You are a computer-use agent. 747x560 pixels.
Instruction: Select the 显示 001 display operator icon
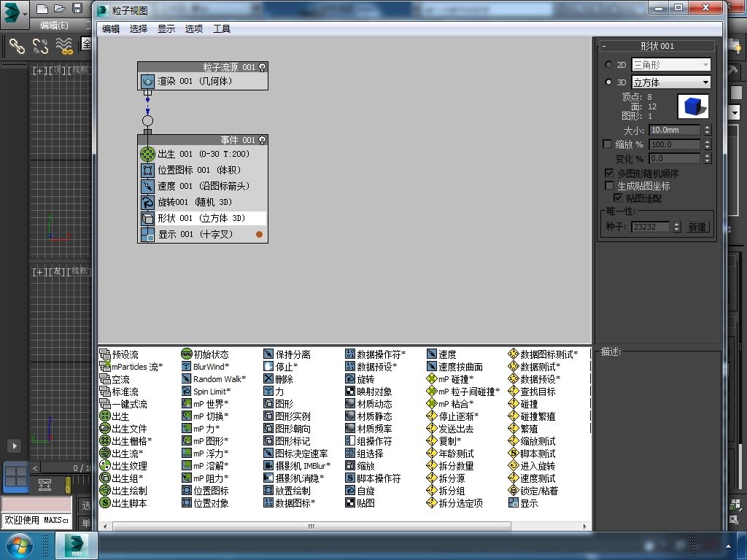[147, 234]
